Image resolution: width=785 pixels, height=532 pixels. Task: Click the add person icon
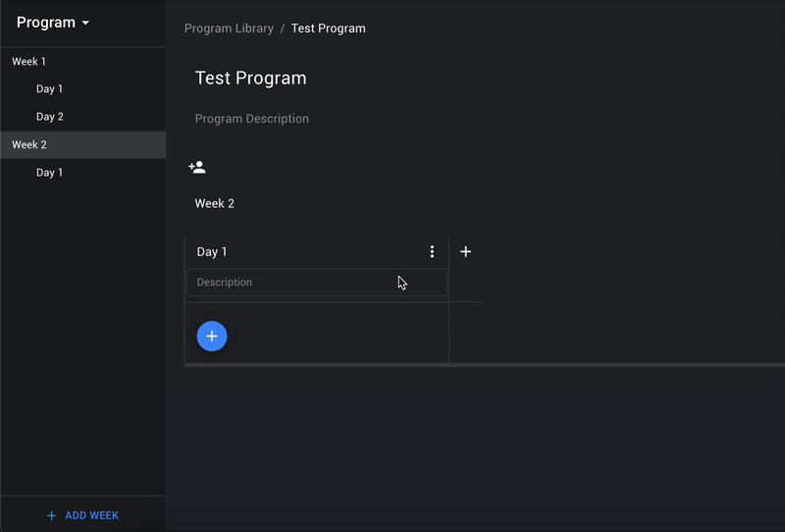click(x=197, y=167)
